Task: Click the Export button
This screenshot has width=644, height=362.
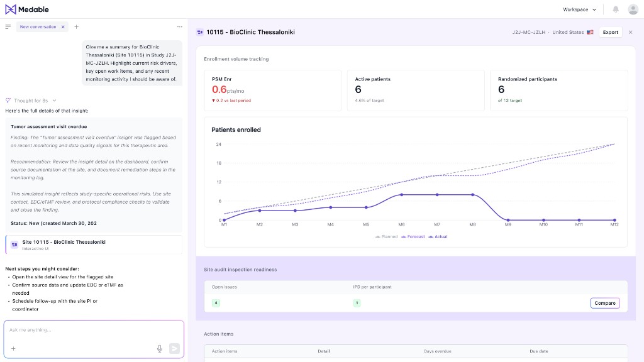Action: click(x=610, y=32)
